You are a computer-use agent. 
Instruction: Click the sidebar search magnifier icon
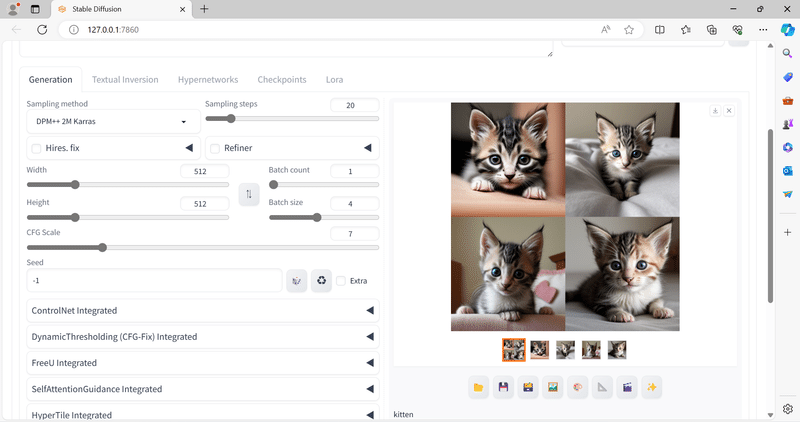[x=788, y=53]
